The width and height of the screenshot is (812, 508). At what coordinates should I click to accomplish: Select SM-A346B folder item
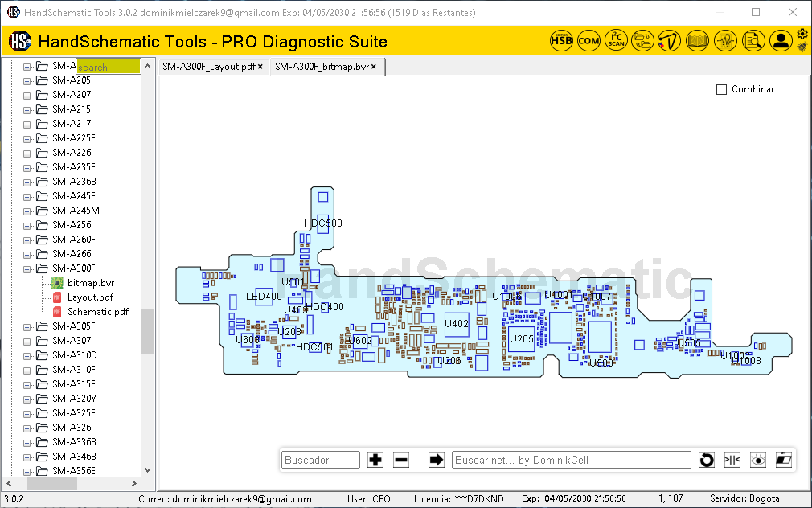74,457
